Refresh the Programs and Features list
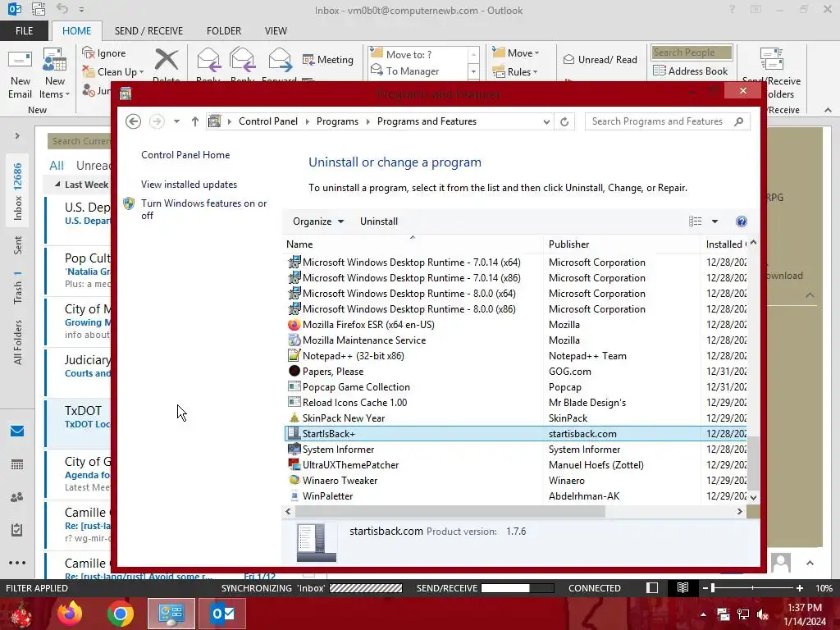 tap(564, 121)
